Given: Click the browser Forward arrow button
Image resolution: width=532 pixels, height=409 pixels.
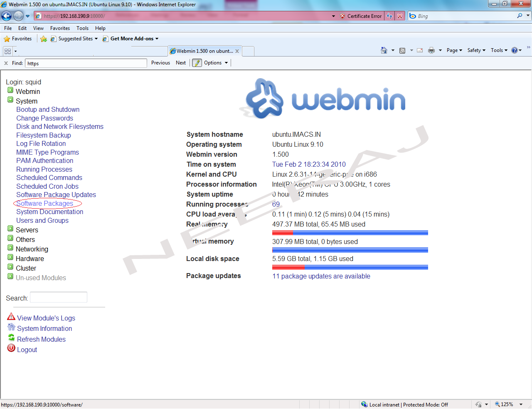Looking at the screenshot, I should click(x=18, y=16).
